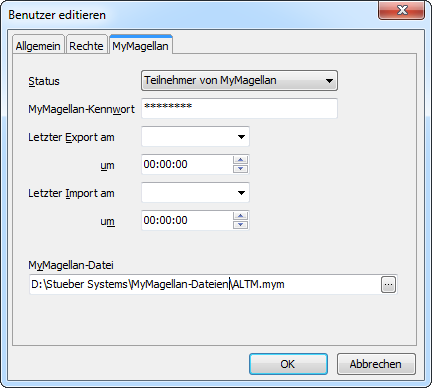Switch to the Allgemein tab
The height and width of the screenshot is (388, 432).
tap(38, 46)
